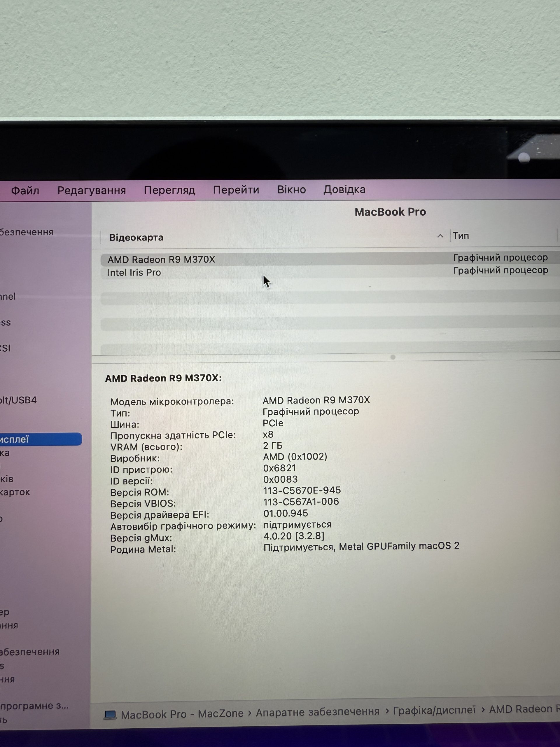Click the VBIOS version 113-C567A1-006
The height and width of the screenshot is (747, 560).
301,502
